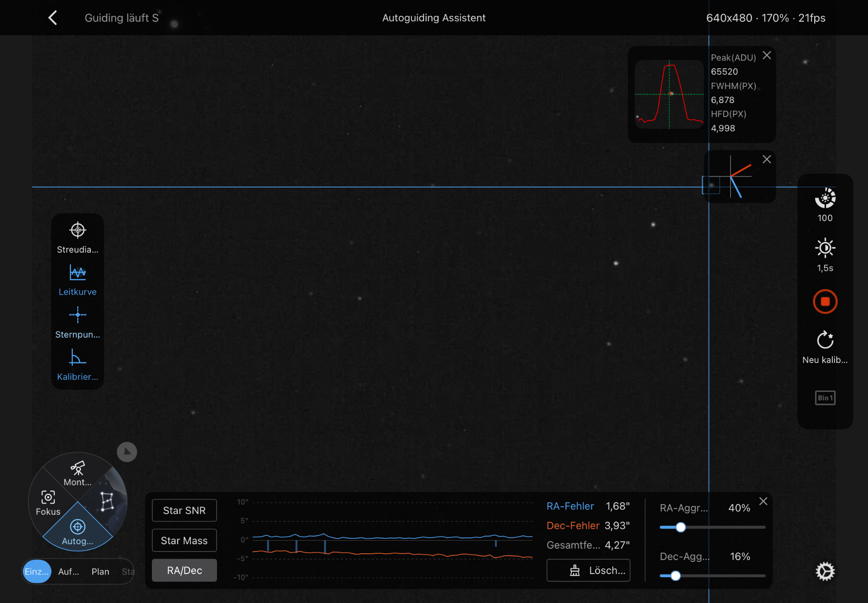
Task: Click the RA-Fehler value 1,68"
Action: [618, 506]
